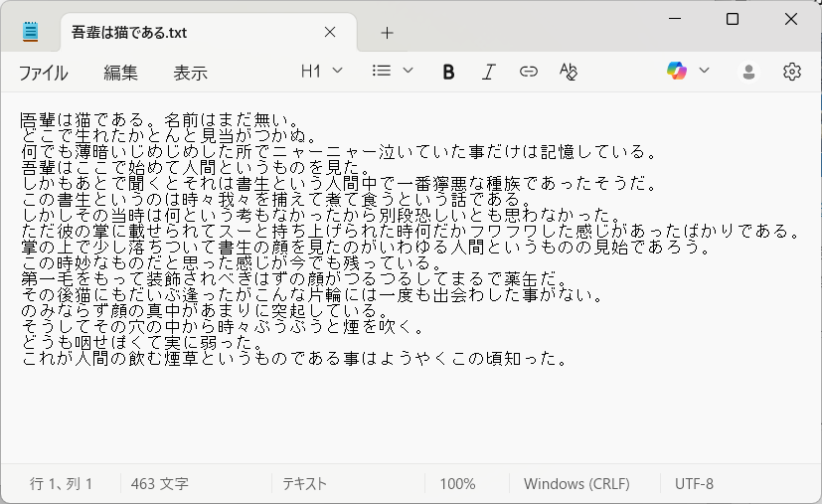Click the line starting その後猫にもだいぶ逢った
This screenshot has height=504, width=822.
(x=312, y=294)
